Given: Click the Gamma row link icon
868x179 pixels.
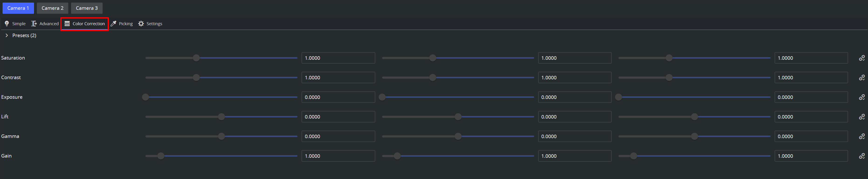Looking at the screenshot, I should coord(862,136).
